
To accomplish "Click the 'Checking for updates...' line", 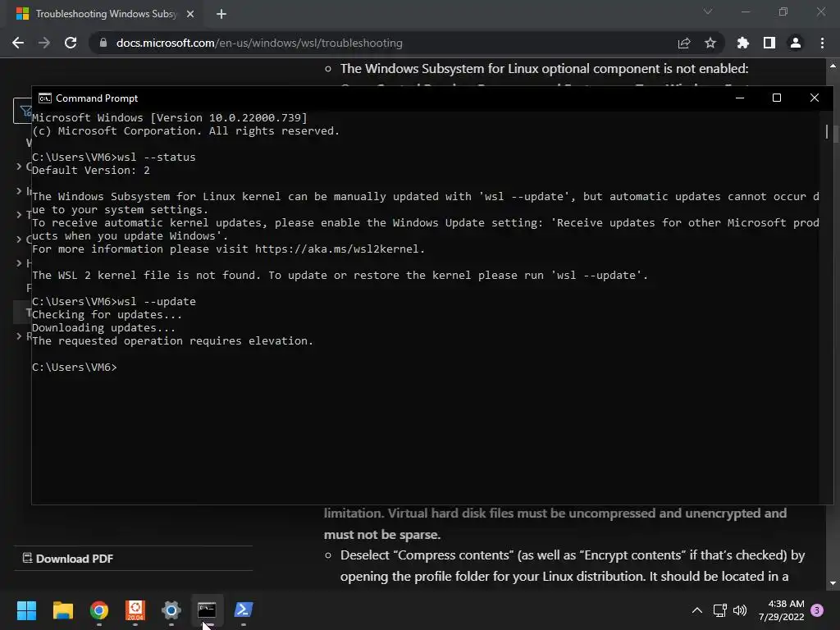I will pos(107,314).
